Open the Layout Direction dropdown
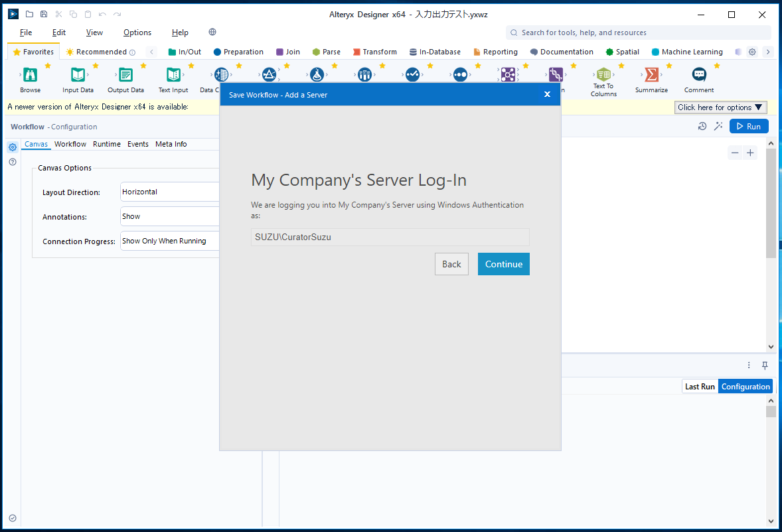Screen dimensions: 782x532 (169, 192)
